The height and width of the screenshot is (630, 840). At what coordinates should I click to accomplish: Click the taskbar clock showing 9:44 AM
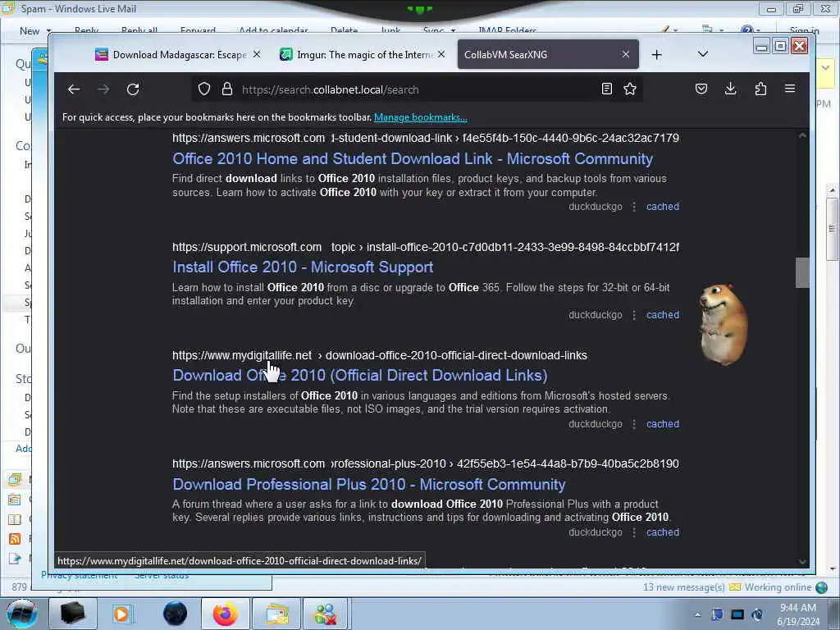[x=797, y=614]
